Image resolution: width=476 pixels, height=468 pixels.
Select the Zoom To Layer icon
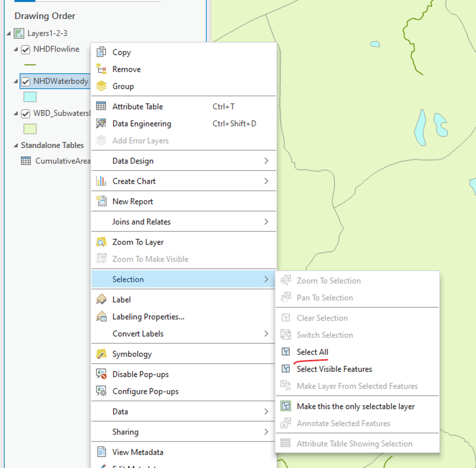click(x=101, y=242)
